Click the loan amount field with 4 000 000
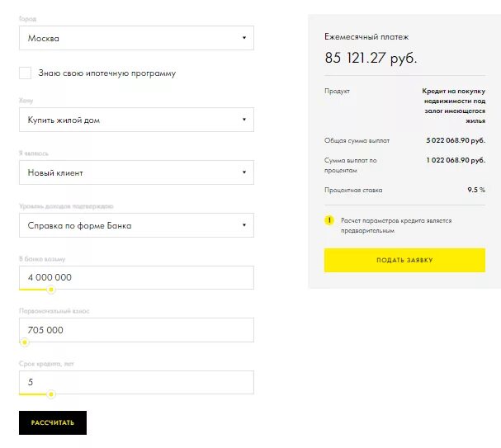Viewport: 501px width, 448px height. pos(136,277)
